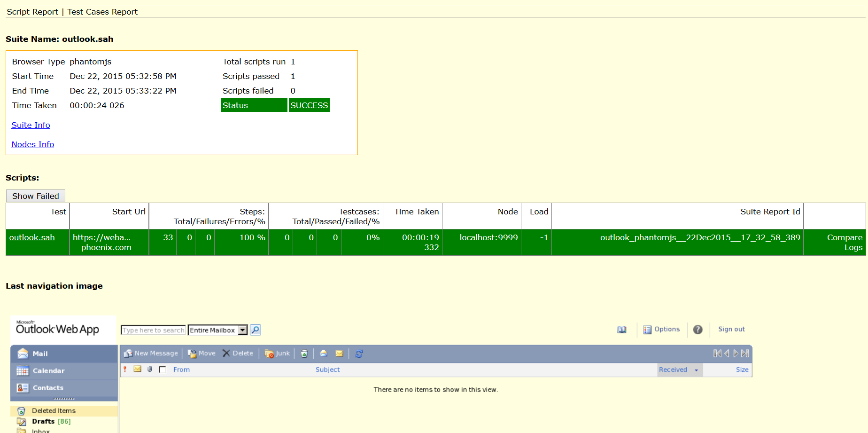The width and height of the screenshot is (868, 433).
Task: Click the empty deleted items bin icon in toolbar
Action: [304, 354]
